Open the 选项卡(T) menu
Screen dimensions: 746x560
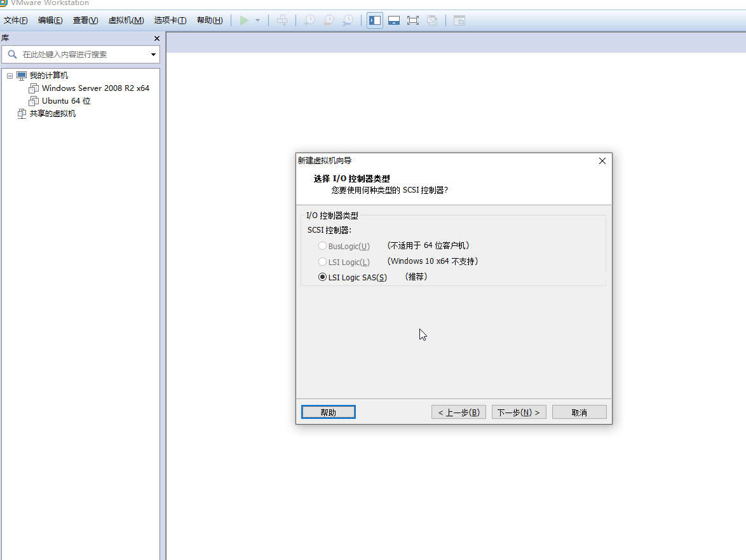(170, 20)
